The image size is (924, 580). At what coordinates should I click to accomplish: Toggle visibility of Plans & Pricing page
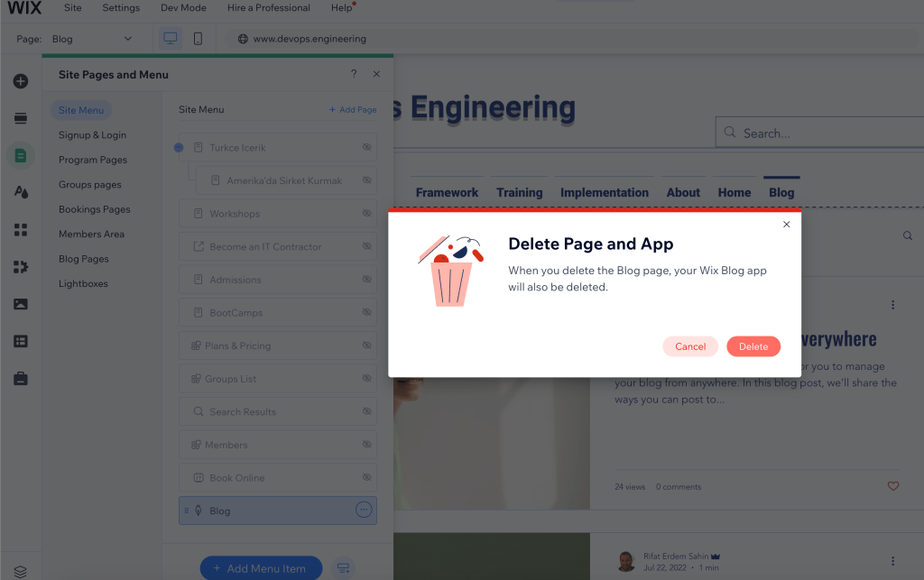(366, 345)
